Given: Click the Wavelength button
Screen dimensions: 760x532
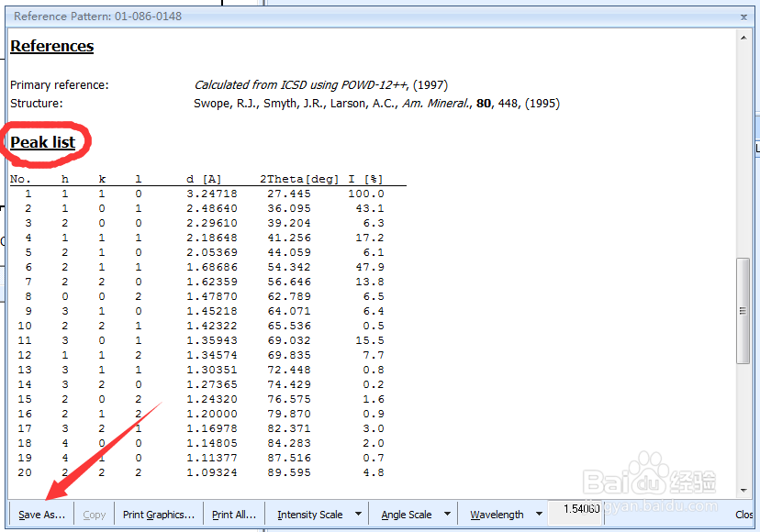Looking at the screenshot, I should 497,515.
